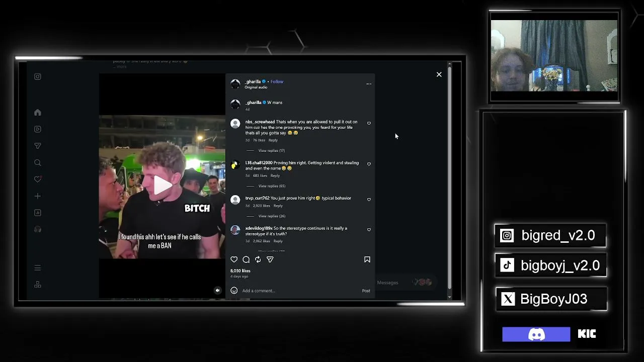Image resolution: width=644 pixels, height=362 pixels.
Task: View the 683 likes on the comment
Action: click(260, 175)
